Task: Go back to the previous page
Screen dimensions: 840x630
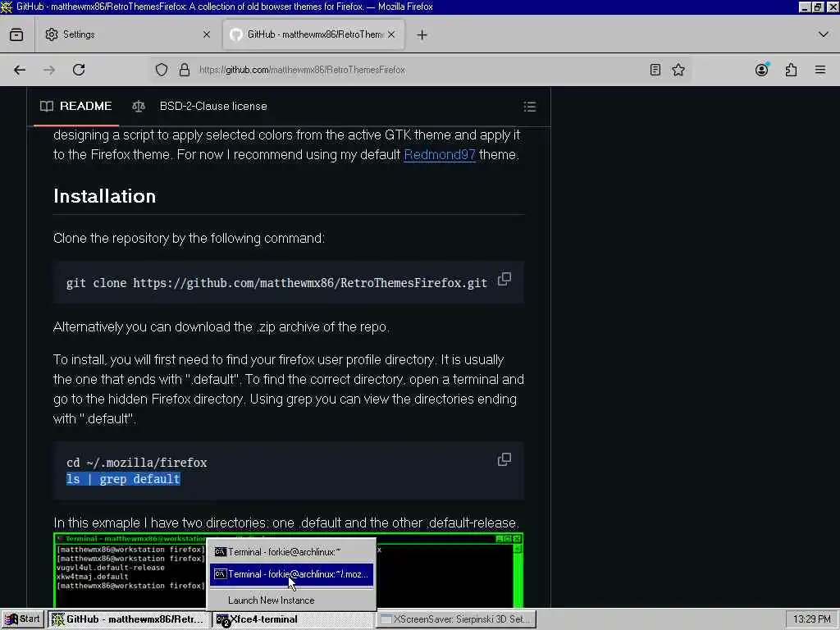Action: [x=20, y=70]
